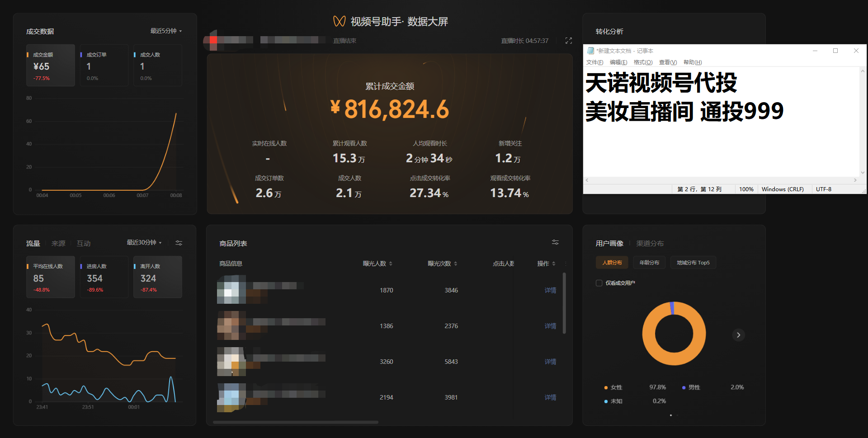Select 平均在线人数 85 metric card

(x=51, y=277)
